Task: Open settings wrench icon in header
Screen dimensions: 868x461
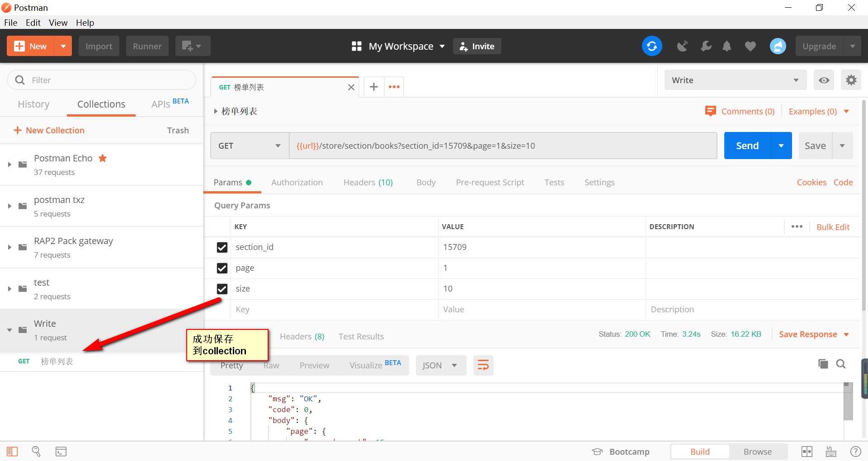Action: (706, 46)
